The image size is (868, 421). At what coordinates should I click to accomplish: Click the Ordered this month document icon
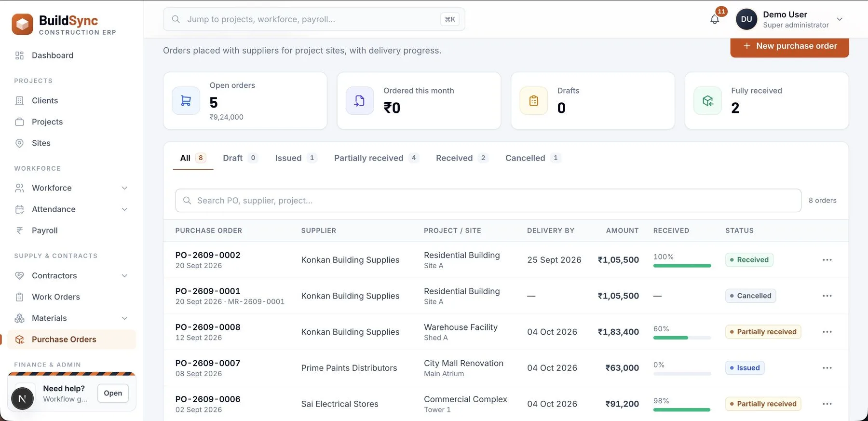(x=360, y=101)
